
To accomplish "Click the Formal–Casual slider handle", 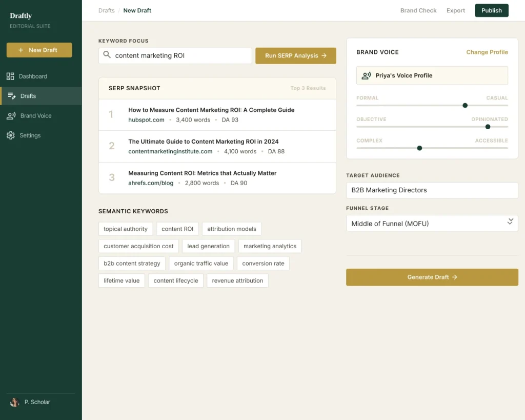I will pyautogui.click(x=465, y=106).
